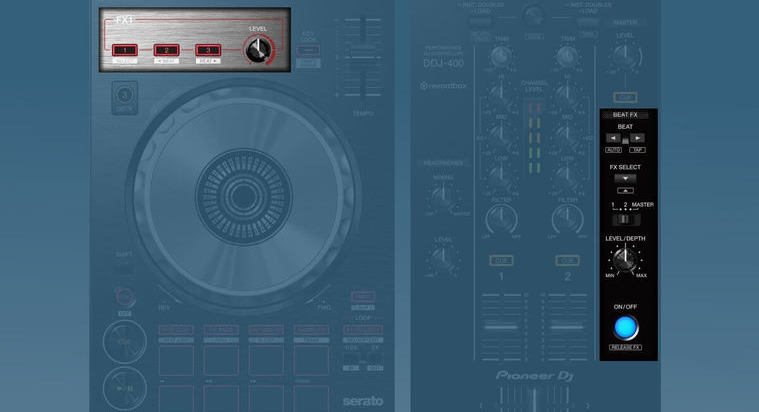Tap the fourth performance pad, top row
This screenshot has height=412, width=759.
tap(311, 361)
